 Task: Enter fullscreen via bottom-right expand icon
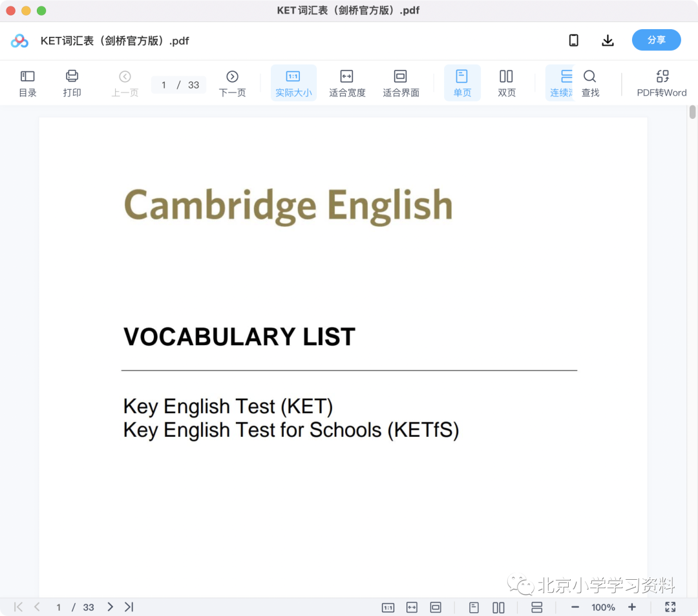click(x=670, y=607)
